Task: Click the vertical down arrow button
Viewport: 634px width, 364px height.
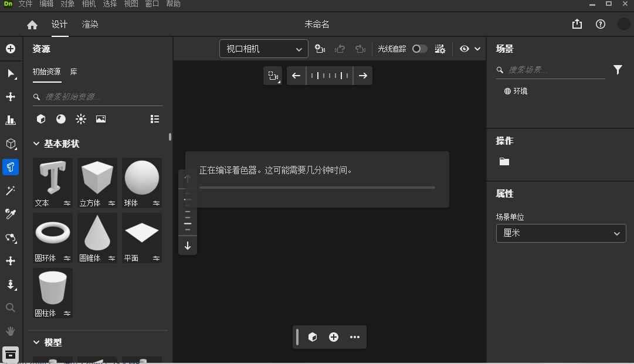Action: (x=188, y=245)
